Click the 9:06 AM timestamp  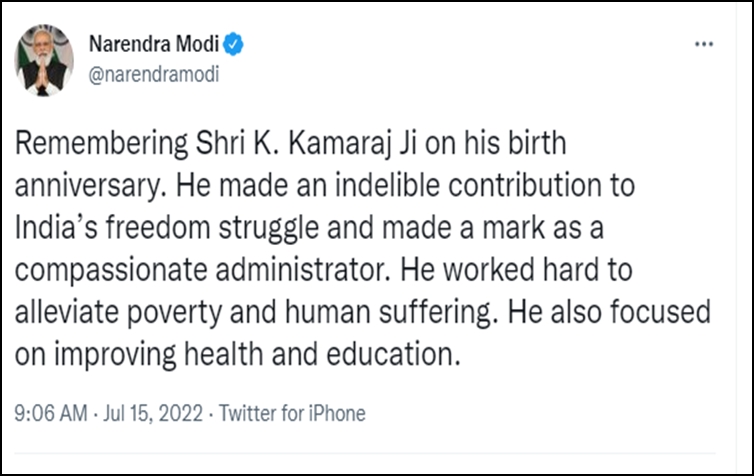pyautogui.click(x=45, y=413)
